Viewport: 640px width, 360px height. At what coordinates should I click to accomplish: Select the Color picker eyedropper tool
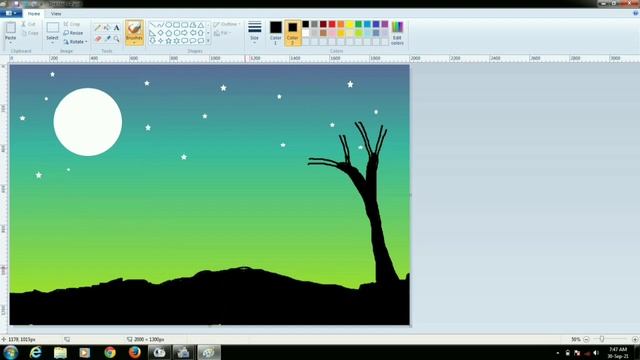point(107,38)
